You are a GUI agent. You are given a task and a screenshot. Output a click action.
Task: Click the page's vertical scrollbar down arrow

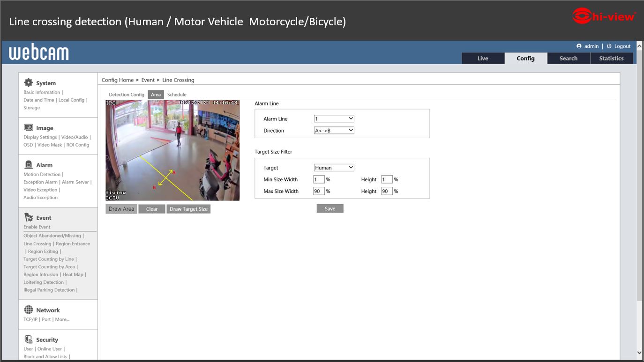pyautogui.click(x=640, y=353)
